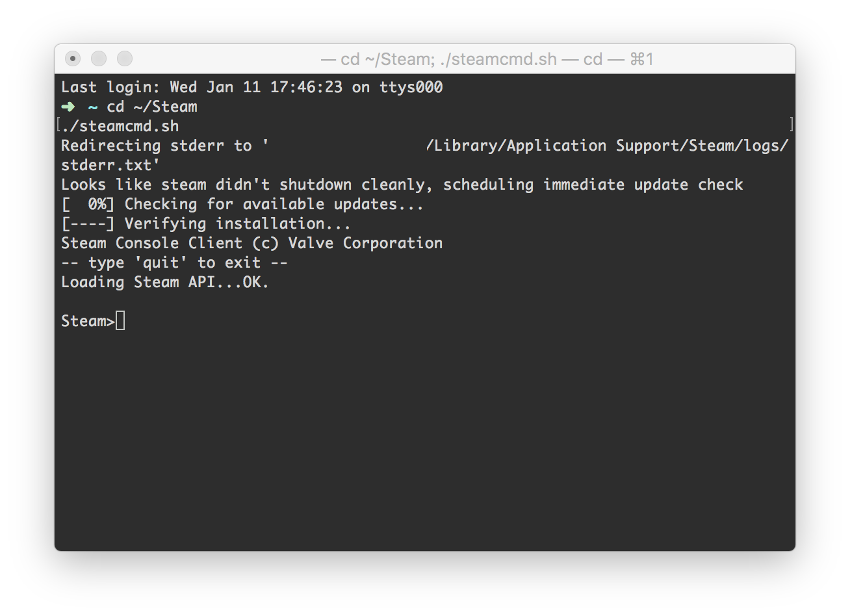Click the '[----] Verifying installation' line

point(206,224)
